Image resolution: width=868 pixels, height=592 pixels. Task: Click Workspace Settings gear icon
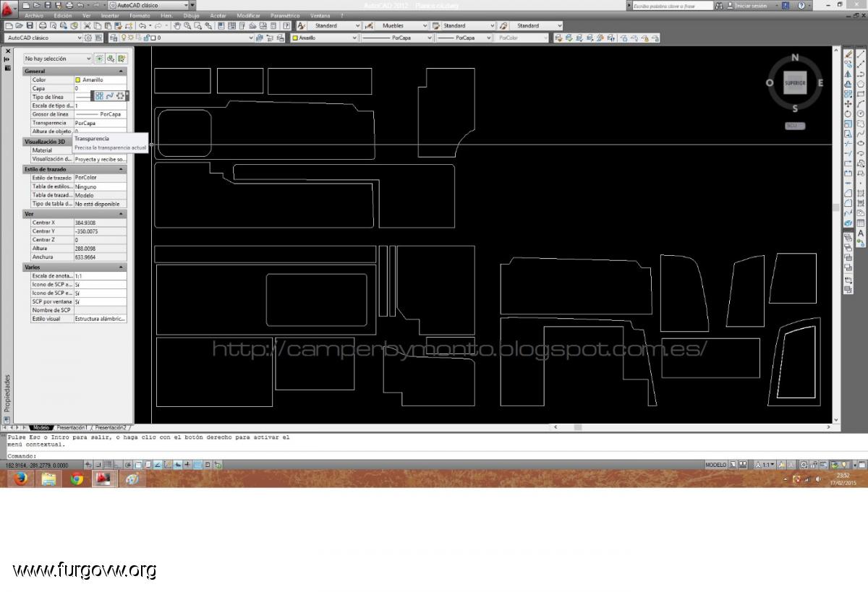[x=88, y=38]
